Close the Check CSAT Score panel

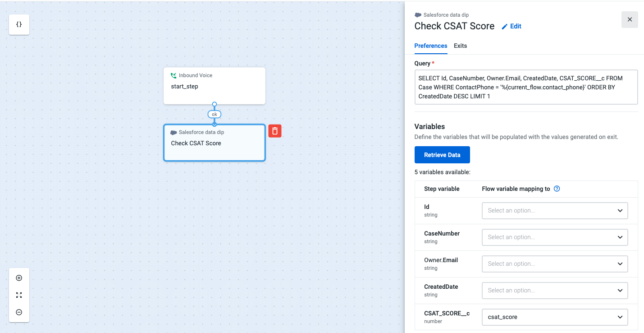click(x=629, y=19)
